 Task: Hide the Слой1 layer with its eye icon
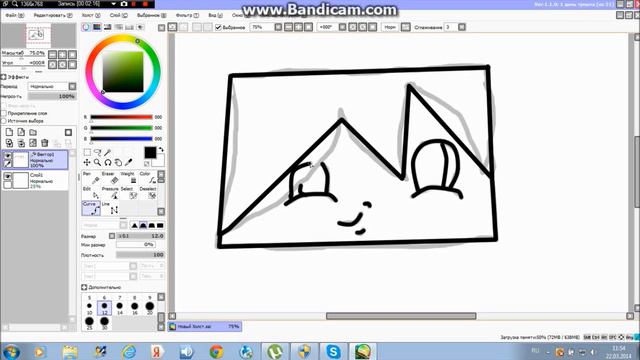[x=7, y=176]
